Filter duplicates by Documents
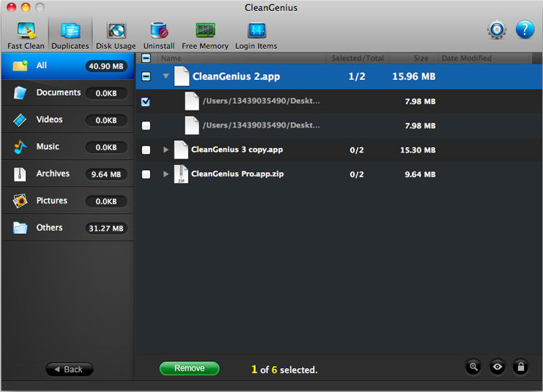The height and width of the screenshot is (392, 543). (x=68, y=93)
